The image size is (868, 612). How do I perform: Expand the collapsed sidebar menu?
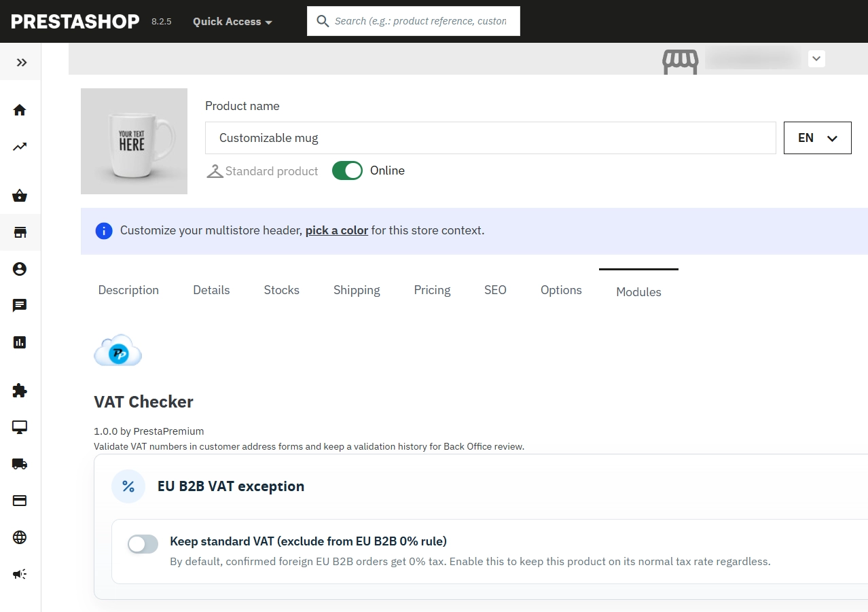point(22,62)
